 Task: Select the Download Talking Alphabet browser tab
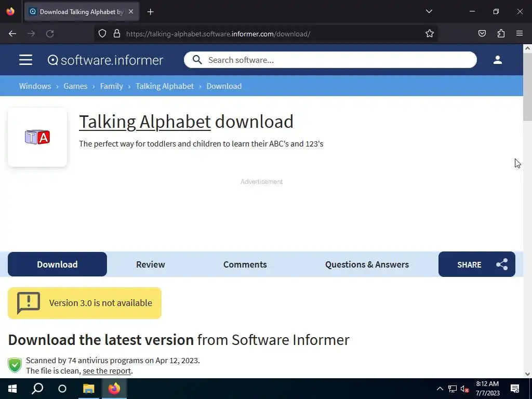(82, 11)
